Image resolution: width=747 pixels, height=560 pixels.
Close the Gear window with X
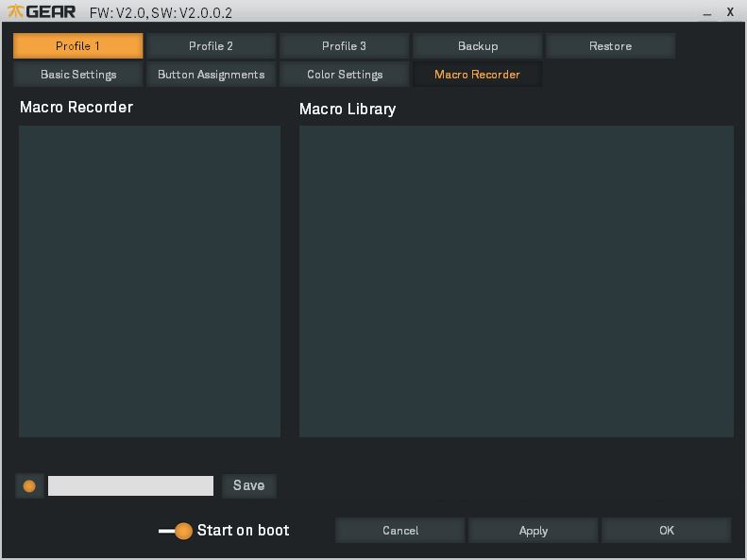tap(730, 12)
